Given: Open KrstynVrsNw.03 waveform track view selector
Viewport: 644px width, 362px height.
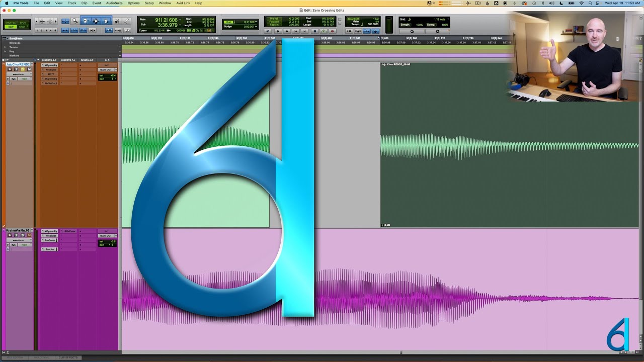Looking at the screenshot, I should point(20,240).
